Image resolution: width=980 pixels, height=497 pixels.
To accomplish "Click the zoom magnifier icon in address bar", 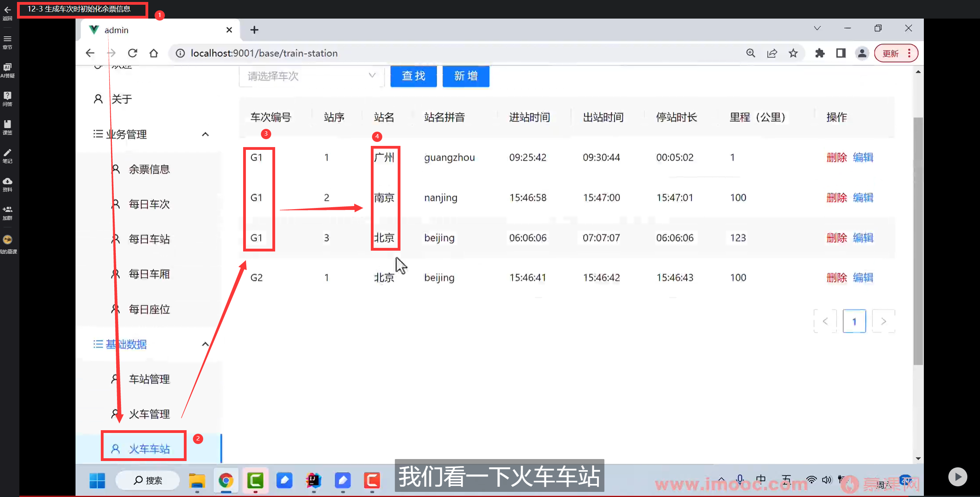I will click(x=750, y=53).
